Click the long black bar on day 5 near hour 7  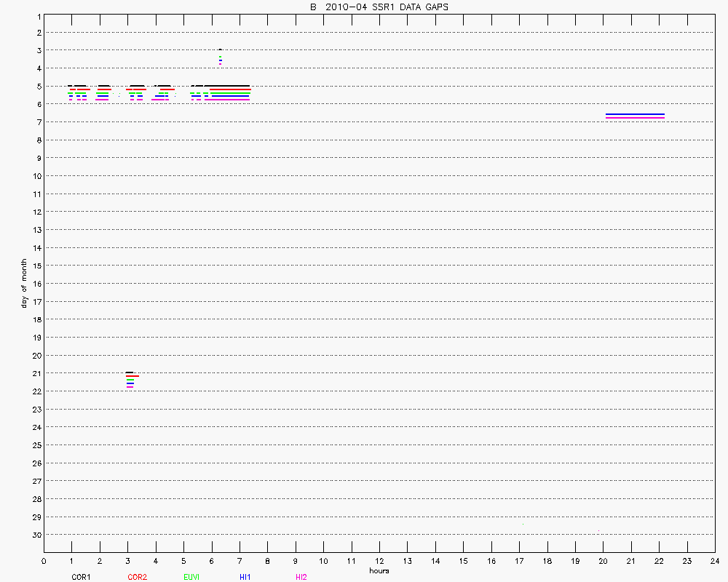pyautogui.click(x=229, y=86)
